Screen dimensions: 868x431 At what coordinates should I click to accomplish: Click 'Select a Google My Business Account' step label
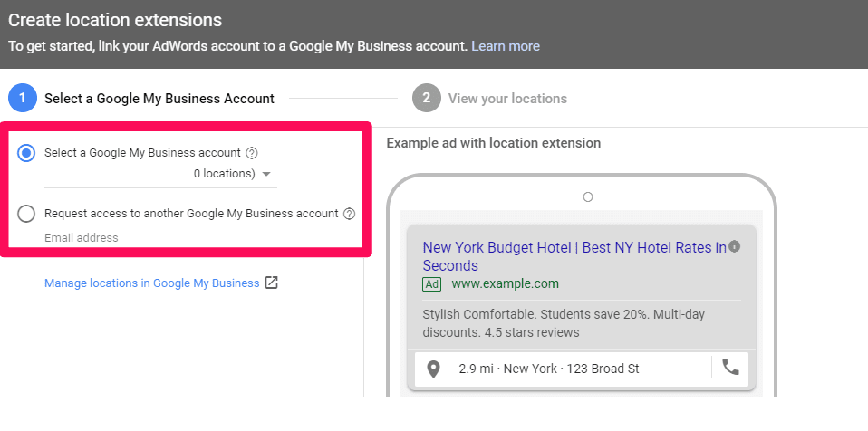(159, 99)
